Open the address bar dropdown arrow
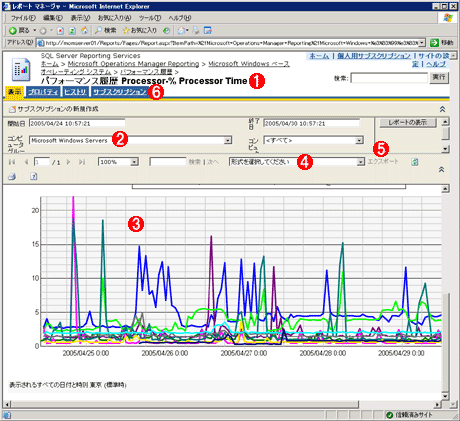Viewport: 460px width, 421px height. tap(422, 43)
